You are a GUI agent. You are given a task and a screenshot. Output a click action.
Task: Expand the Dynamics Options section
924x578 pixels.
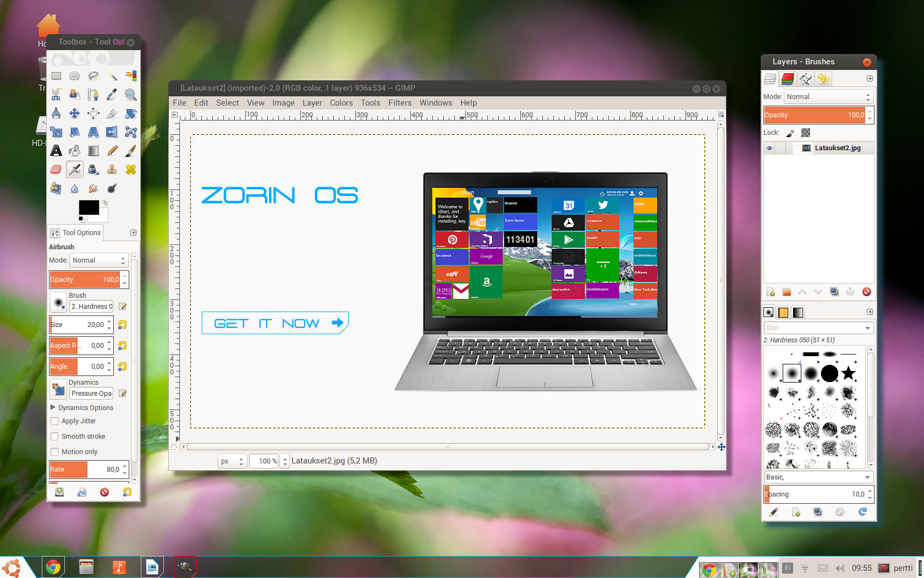[x=53, y=408]
